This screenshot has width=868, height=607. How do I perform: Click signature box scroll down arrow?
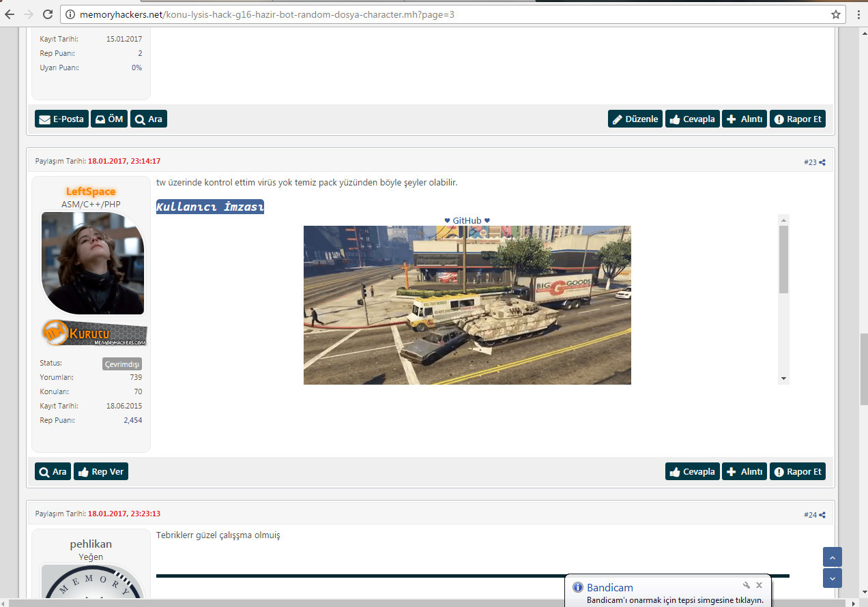pyautogui.click(x=783, y=379)
